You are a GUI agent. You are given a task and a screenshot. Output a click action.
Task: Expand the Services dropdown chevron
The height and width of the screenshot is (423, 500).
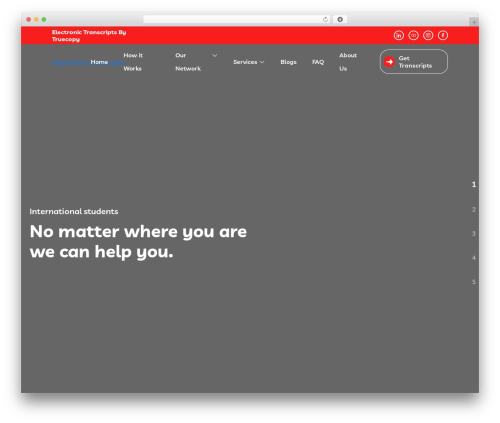pyautogui.click(x=262, y=62)
